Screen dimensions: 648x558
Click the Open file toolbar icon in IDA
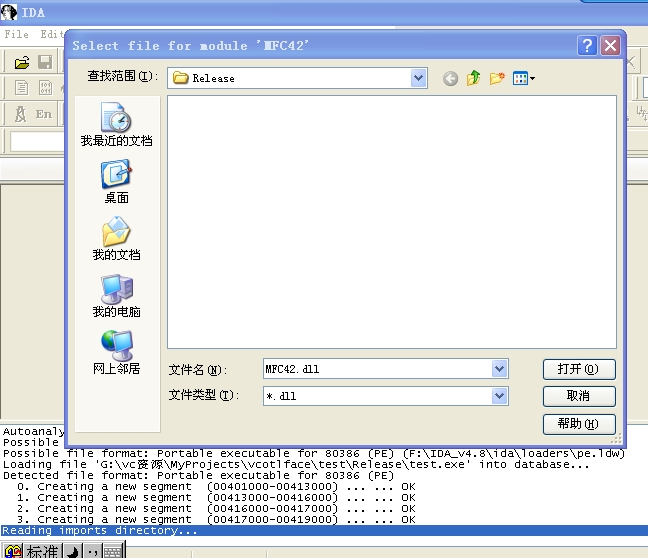[21, 62]
